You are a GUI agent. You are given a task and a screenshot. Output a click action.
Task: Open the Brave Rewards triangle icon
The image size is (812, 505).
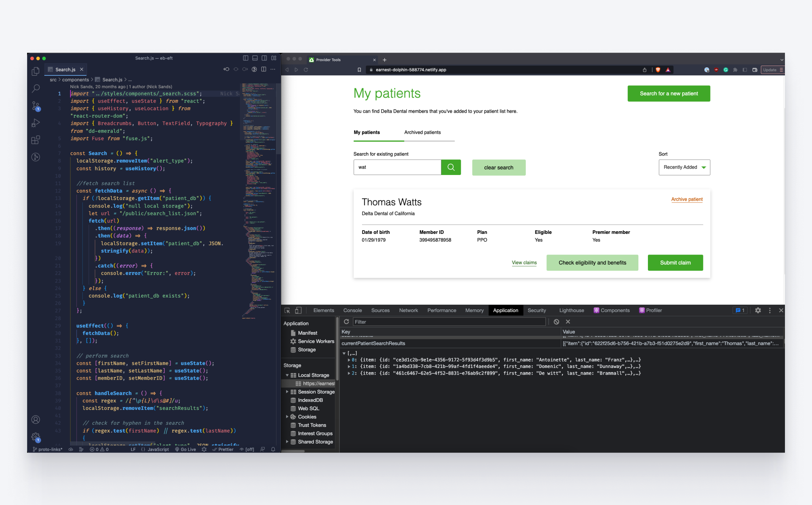pyautogui.click(x=668, y=70)
